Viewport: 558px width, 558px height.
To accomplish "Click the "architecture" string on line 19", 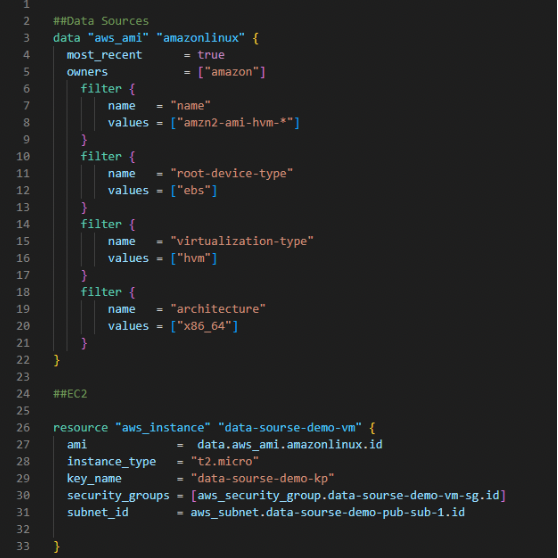I will coord(218,309).
